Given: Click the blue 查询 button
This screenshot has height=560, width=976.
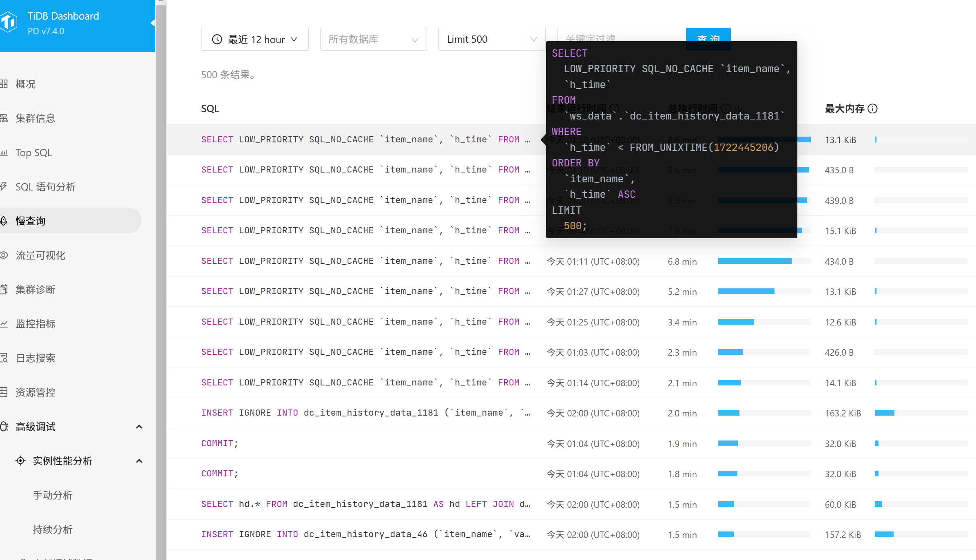Looking at the screenshot, I should click(708, 34).
